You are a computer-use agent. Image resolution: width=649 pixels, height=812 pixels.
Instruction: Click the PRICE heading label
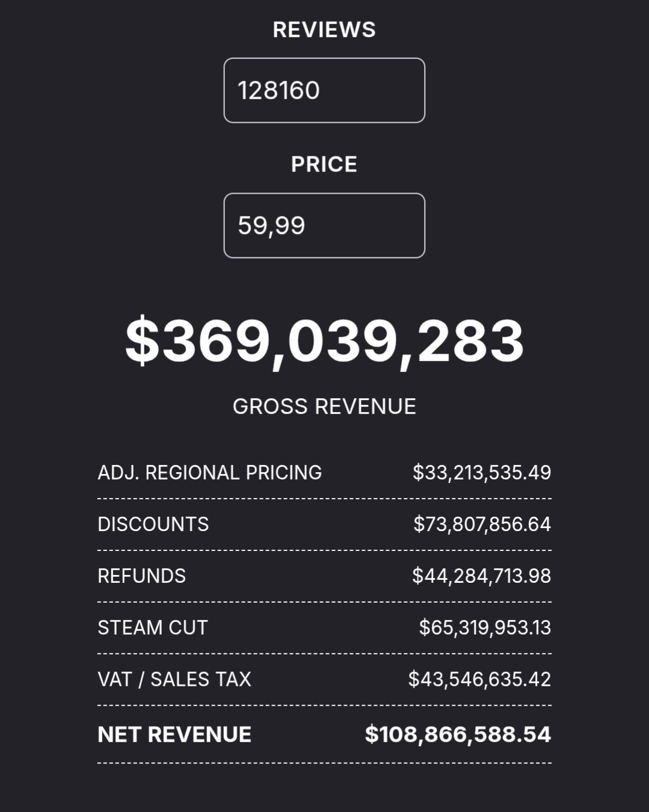[x=324, y=164]
